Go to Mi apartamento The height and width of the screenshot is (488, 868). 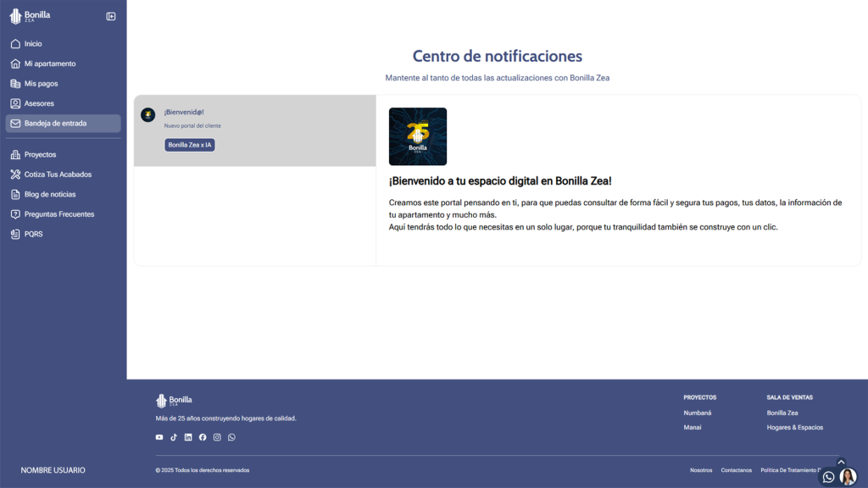click(x=63, y=64)
